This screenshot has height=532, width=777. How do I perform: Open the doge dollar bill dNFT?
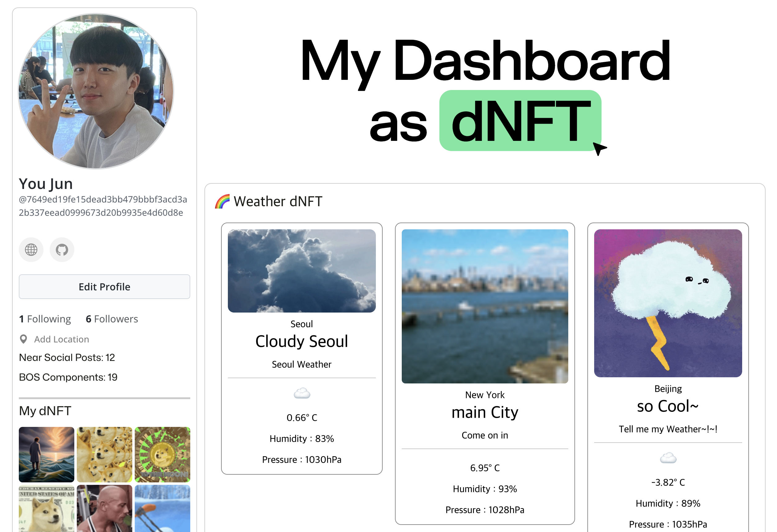(x=47, y=509)
